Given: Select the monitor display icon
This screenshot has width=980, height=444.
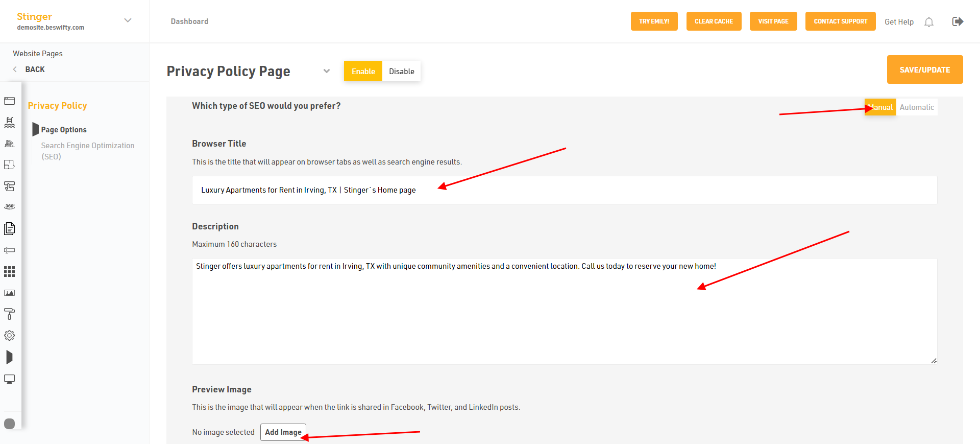Looking at the screenshot, I should [x=9, y=379].
